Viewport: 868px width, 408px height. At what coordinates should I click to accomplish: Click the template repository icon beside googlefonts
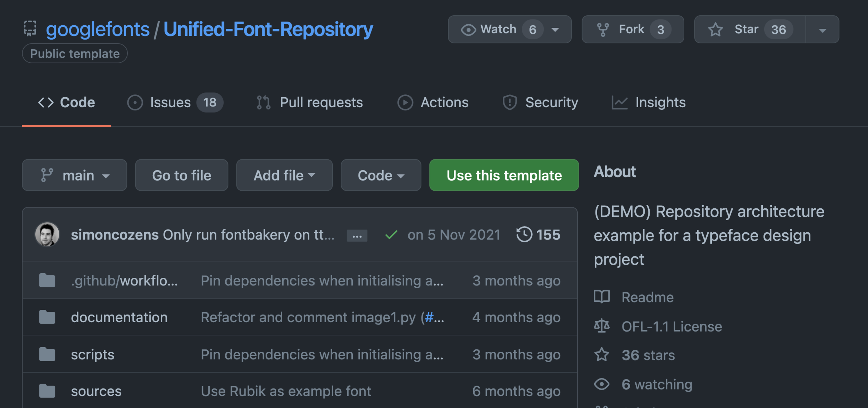point(30,28)
